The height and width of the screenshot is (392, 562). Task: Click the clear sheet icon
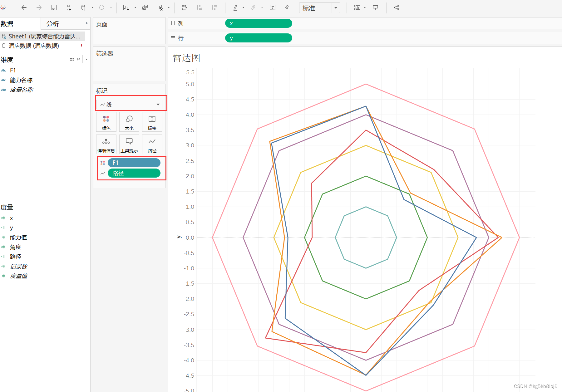[160, 7]
